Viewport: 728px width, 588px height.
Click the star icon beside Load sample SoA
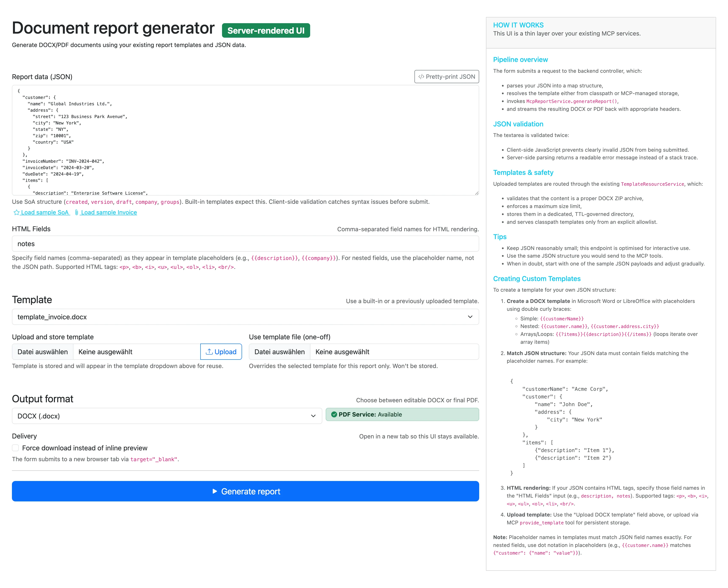tap(16, 212)
